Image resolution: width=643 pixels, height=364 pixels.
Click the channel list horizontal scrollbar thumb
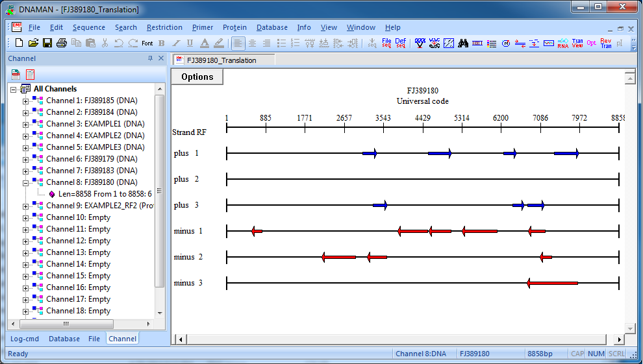pos(66,324)
